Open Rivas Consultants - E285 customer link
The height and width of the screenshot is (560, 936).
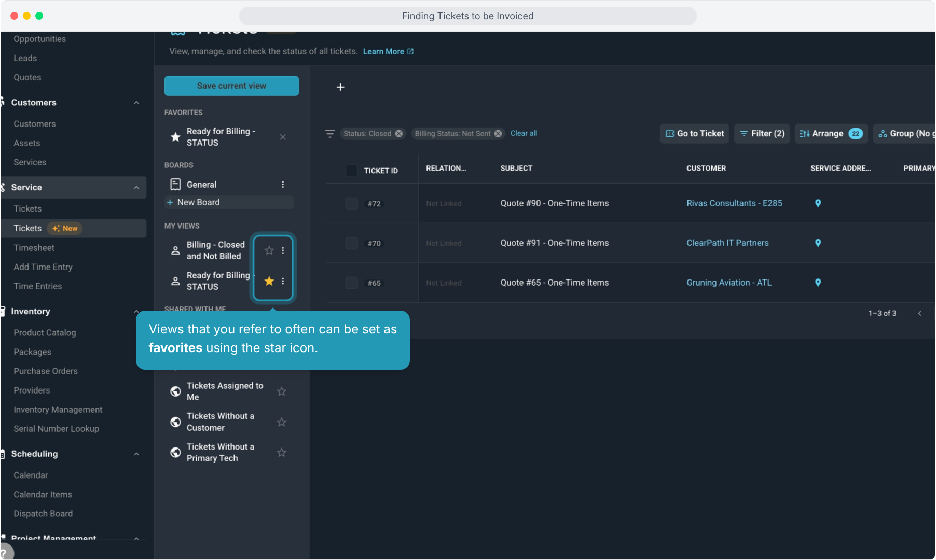click(734, 203)
